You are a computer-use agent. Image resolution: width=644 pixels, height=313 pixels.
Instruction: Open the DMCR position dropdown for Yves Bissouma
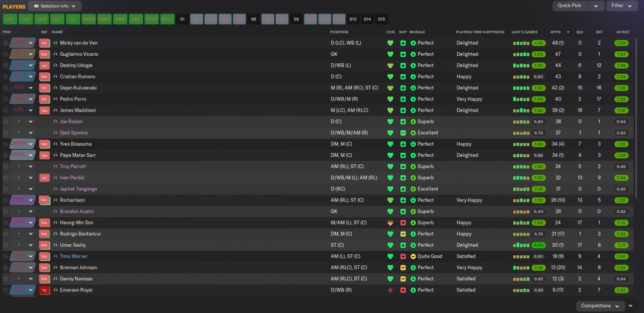pos(23,144)
